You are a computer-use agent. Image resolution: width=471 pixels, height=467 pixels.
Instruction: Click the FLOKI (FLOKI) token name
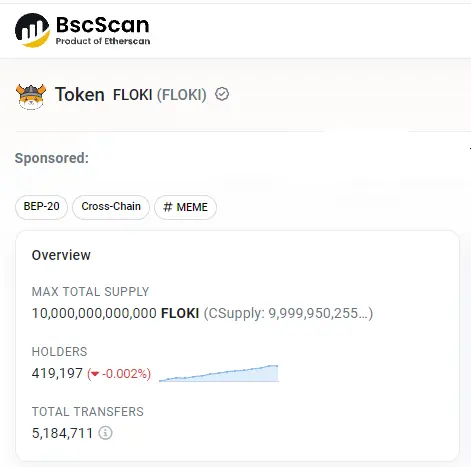160,95
